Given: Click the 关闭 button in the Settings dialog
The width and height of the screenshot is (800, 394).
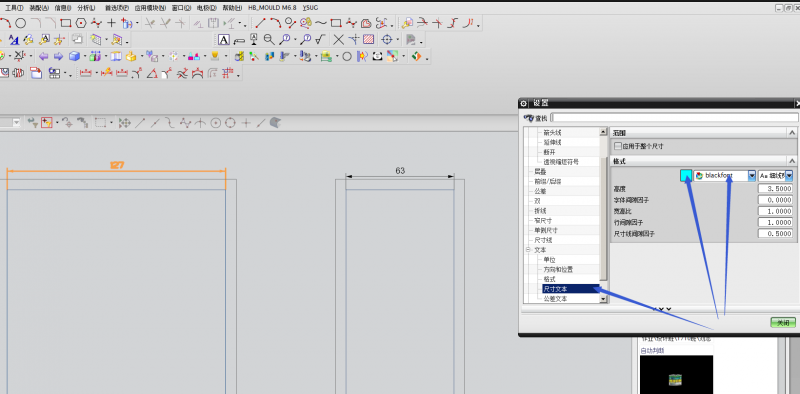Looking at the screenshot, I should (783, 323).
